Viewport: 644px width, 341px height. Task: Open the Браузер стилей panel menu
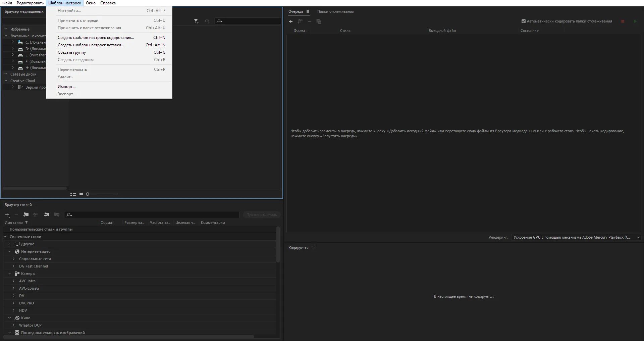36,205
